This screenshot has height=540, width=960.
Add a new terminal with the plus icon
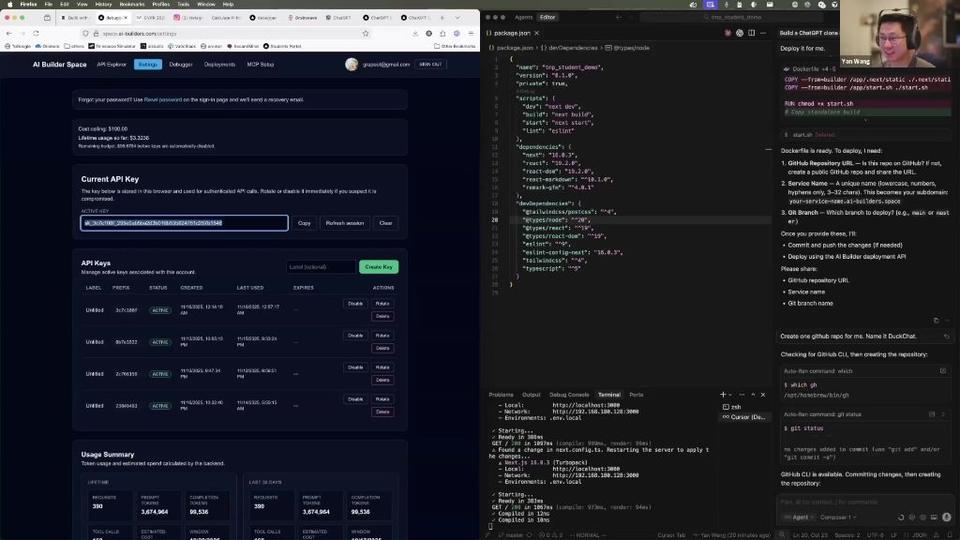click(723, 395)
